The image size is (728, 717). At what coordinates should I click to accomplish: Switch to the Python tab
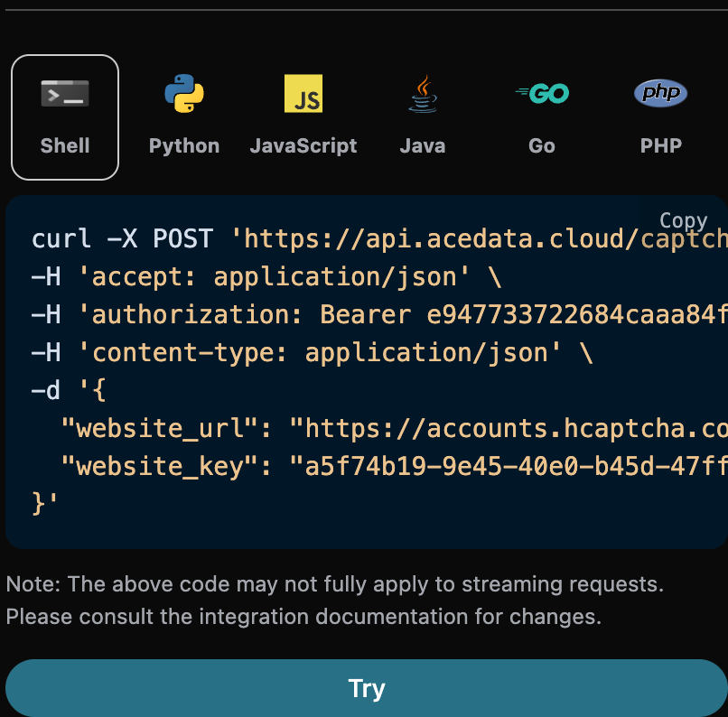(183, 145)
